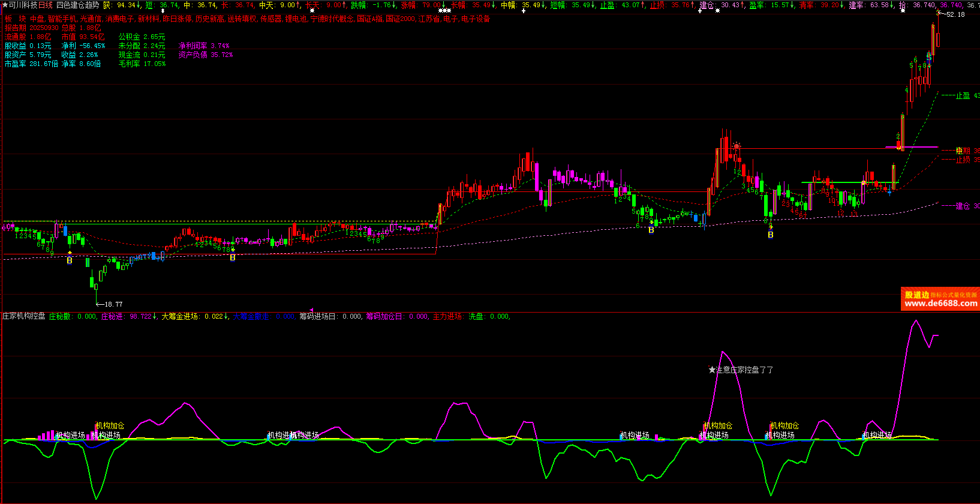Image resolution: width=980 pixels, height=504 pixels.
Task: Click the small magenta triangle on the panel divider
Action: point(311,310)
